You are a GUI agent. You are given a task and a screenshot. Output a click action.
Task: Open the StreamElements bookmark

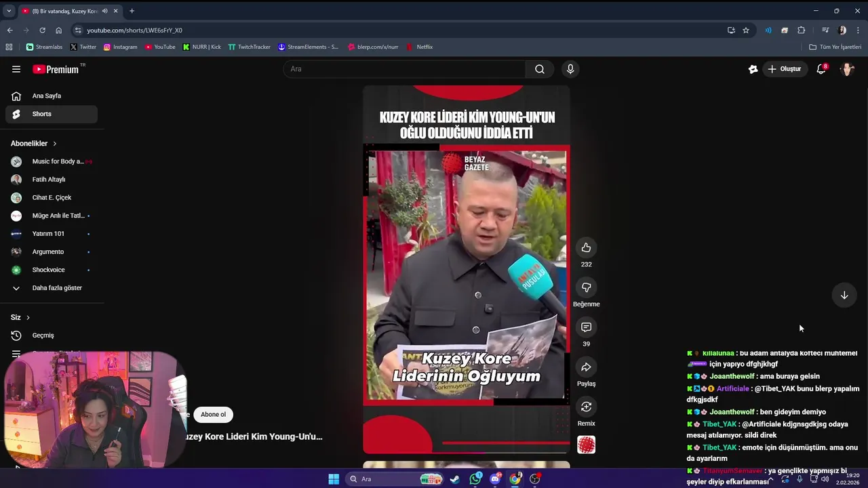click(309, 47)
